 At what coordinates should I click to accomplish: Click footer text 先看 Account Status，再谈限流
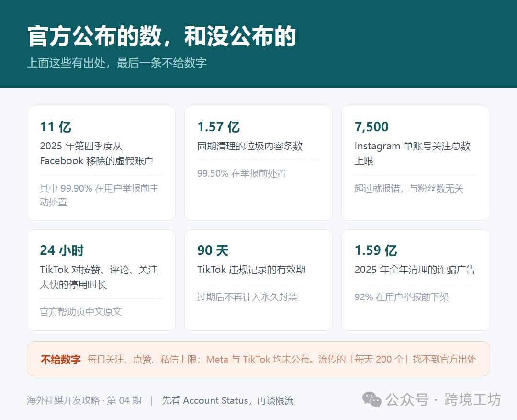[227, 400]
